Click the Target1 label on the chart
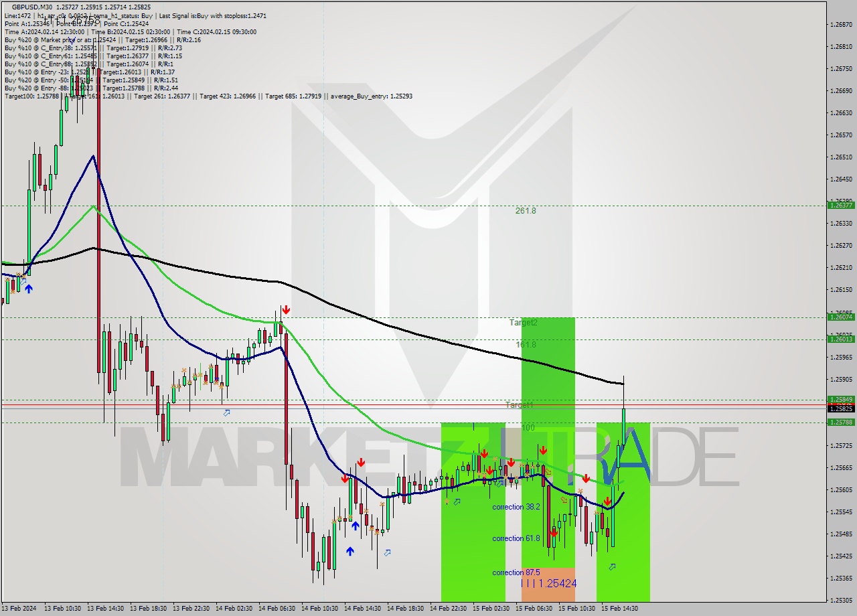Viewport: 857px width, 616px height. pyautogui.click(x=520, y=405)
